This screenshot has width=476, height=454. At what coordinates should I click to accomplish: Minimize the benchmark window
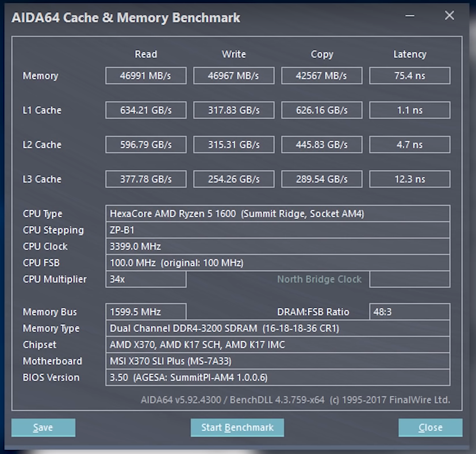click(410, 16)
